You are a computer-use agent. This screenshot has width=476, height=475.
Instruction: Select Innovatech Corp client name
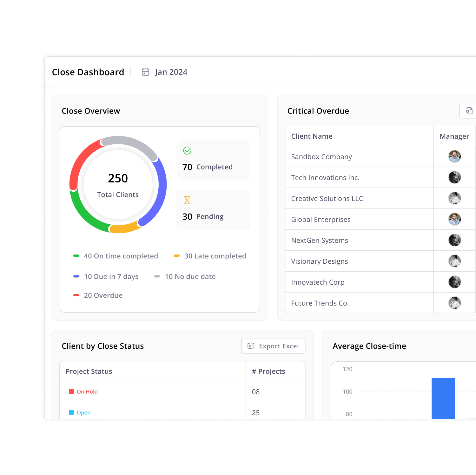(x=318, y=282)
